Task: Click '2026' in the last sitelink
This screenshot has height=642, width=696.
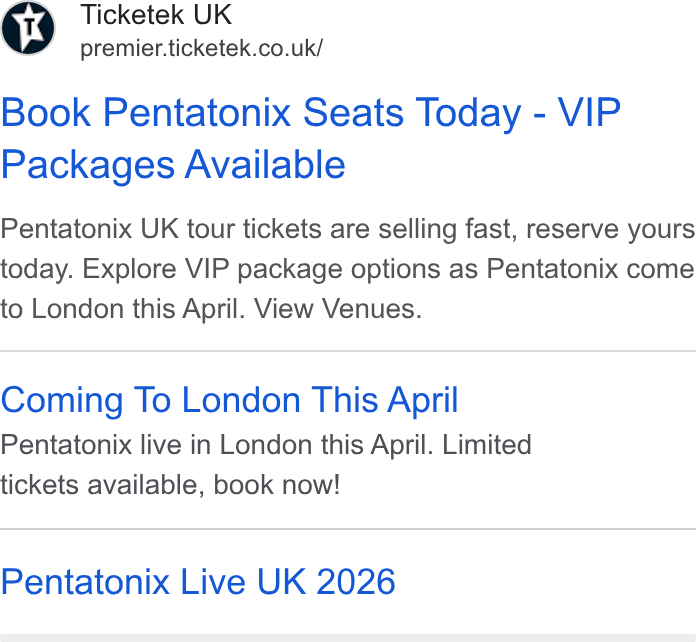Action: point(356,582)
